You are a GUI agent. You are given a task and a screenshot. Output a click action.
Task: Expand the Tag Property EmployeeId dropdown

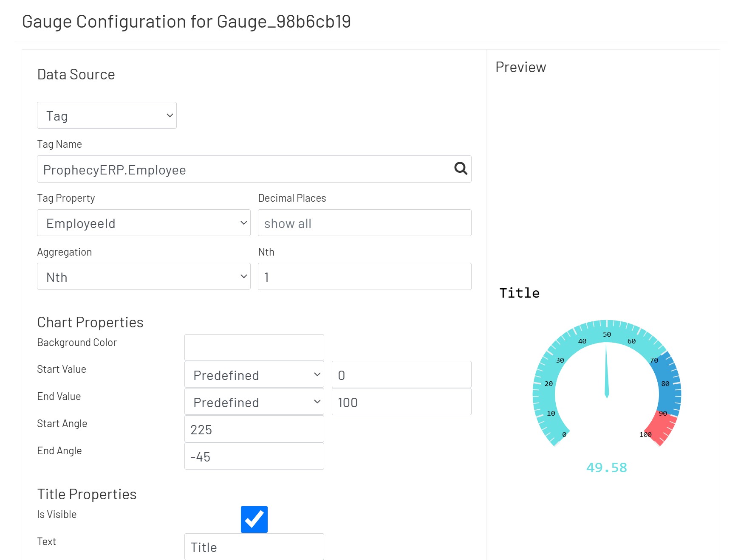(144, 223)
